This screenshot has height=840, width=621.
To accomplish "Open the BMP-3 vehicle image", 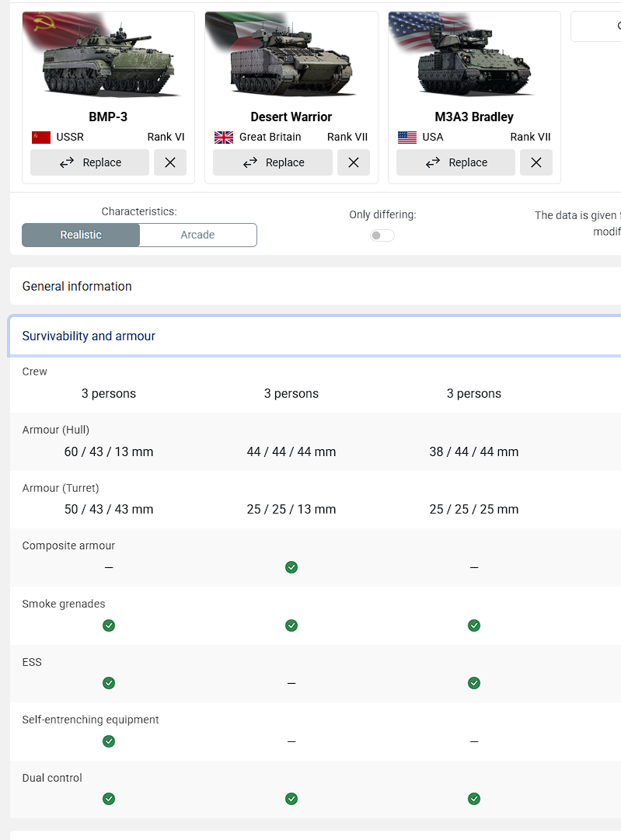I will (108, 59).
